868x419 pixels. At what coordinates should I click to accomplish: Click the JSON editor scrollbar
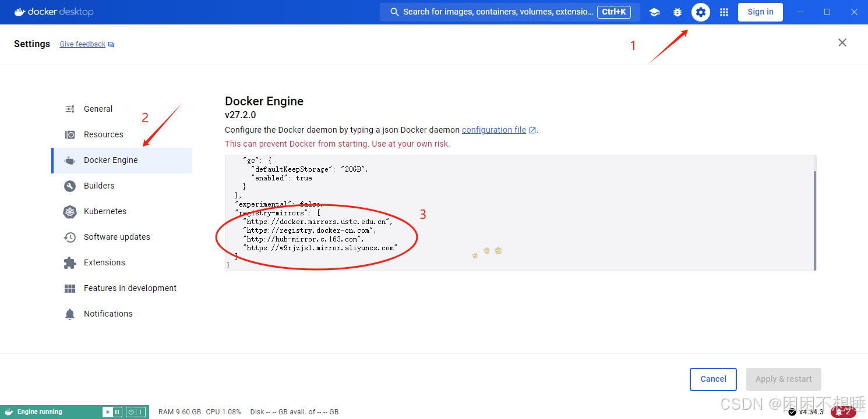814,221
